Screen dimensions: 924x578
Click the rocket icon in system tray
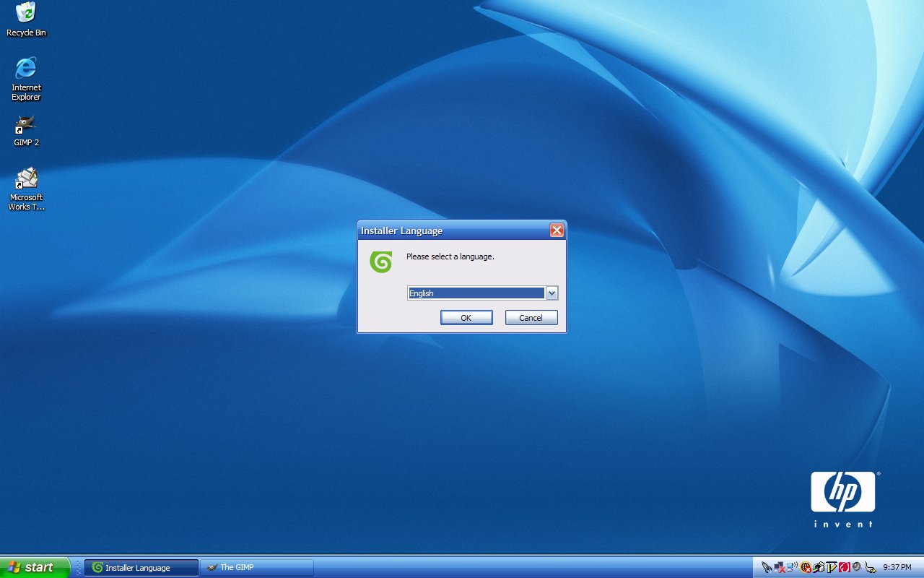(x=767, y=567)
